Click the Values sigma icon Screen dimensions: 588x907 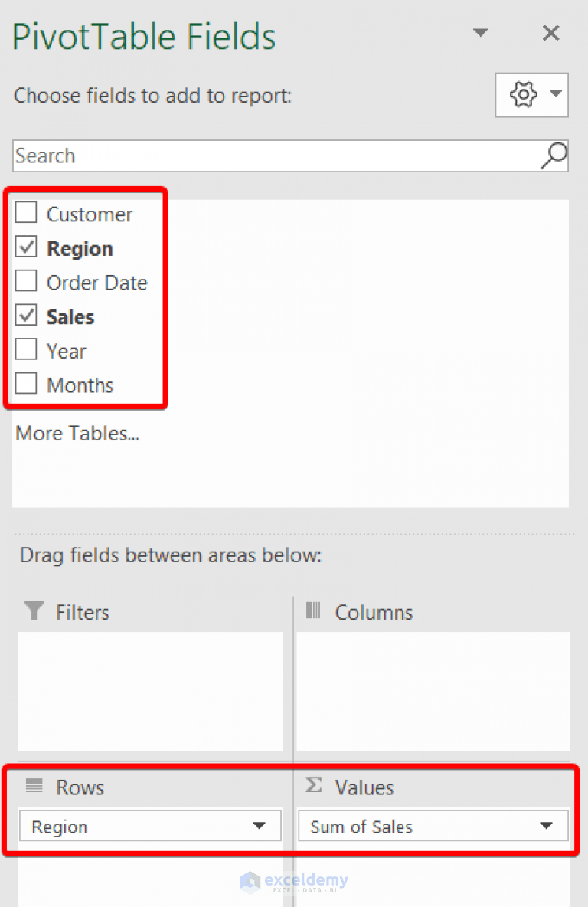pyautogui.click(x=314, y=787)
